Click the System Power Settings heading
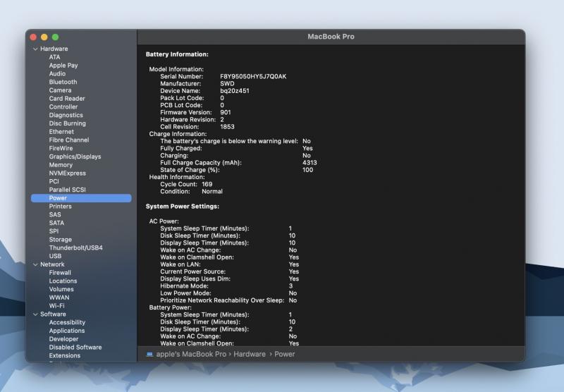Viewport: 564px width, 392px height. pos(183,207)
